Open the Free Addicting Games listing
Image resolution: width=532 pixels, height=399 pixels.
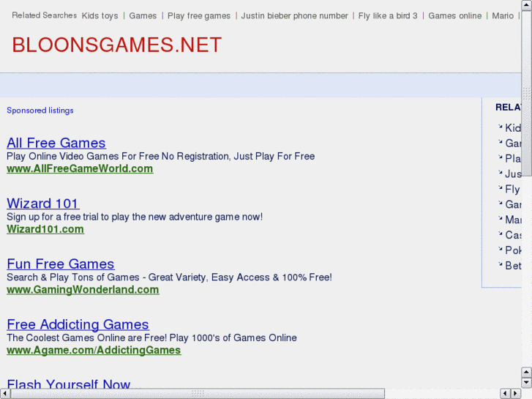pyautogui.click(x=78, y=324)
